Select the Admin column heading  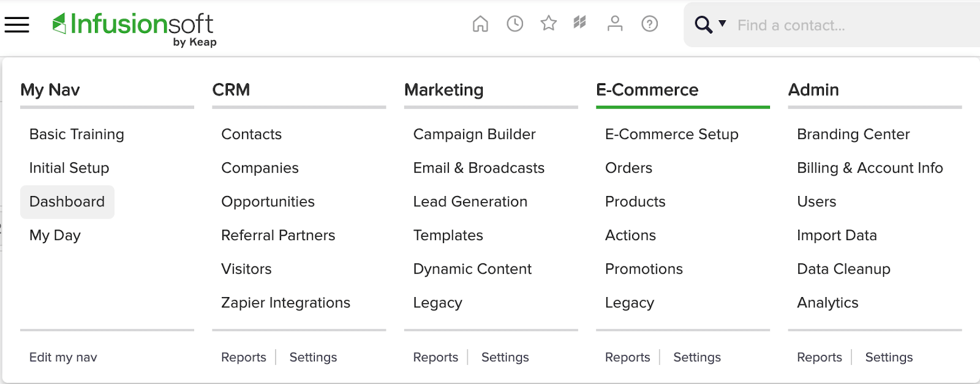tap(813, 90)
